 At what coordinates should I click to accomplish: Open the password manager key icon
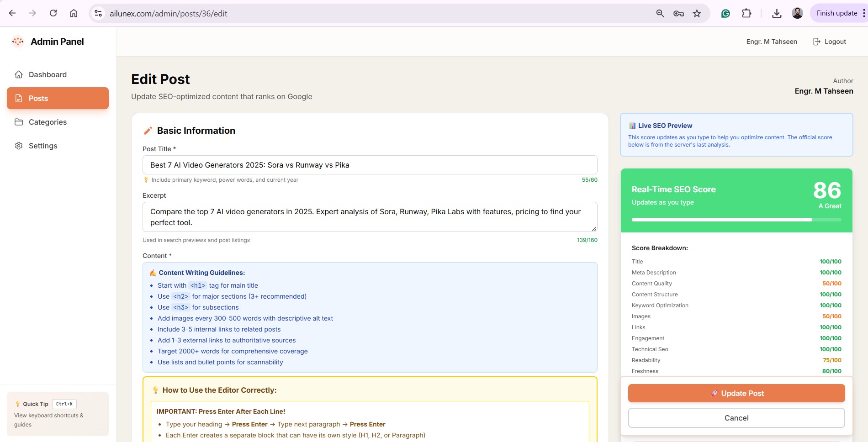click(x=678, y=13)
